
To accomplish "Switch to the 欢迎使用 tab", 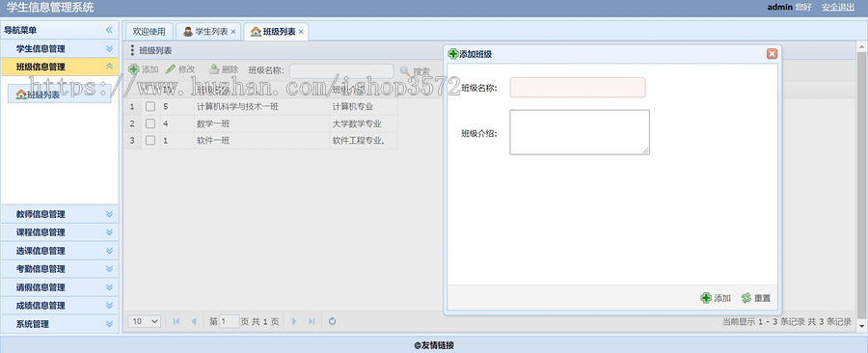I will pyautogui.click(x=149, y=32).
